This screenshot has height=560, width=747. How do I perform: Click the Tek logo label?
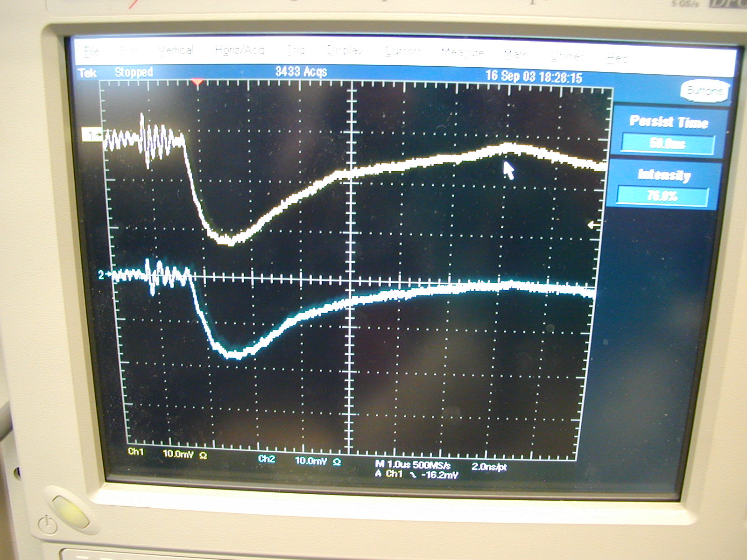coord(88,73)
